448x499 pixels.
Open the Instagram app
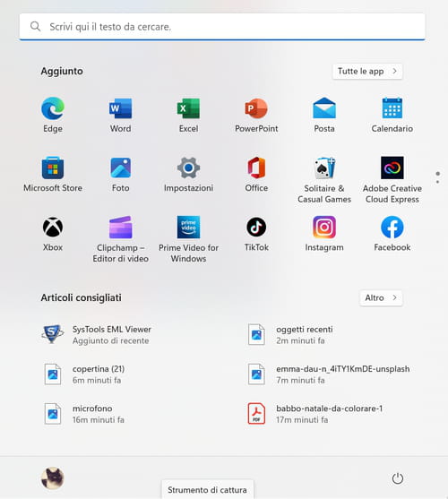[x=324, y=234]
